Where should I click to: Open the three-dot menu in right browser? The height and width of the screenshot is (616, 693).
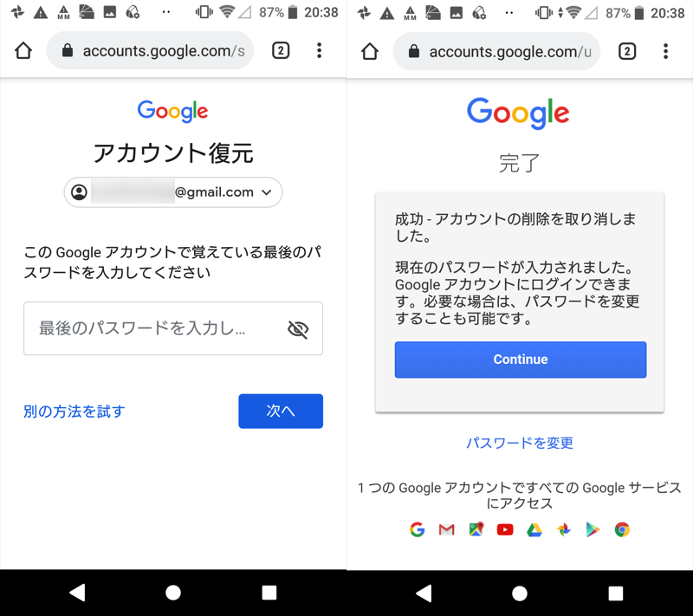point(665,51)
